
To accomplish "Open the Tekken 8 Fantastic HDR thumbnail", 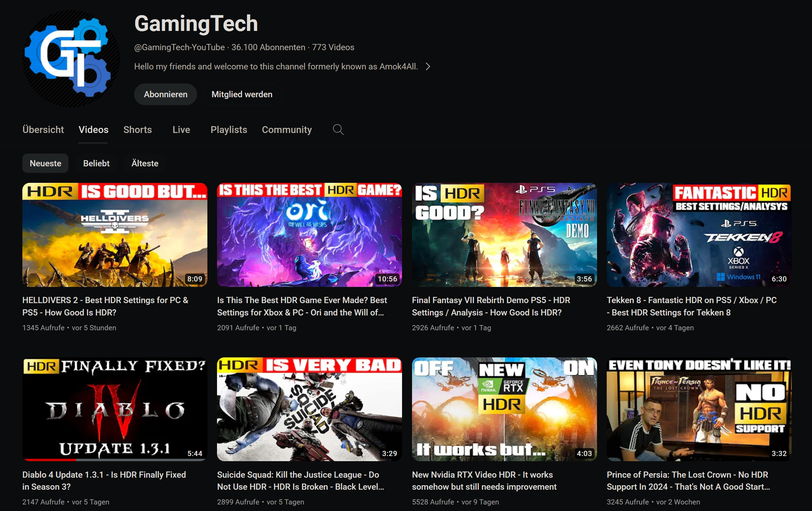I will click(699, 235).
